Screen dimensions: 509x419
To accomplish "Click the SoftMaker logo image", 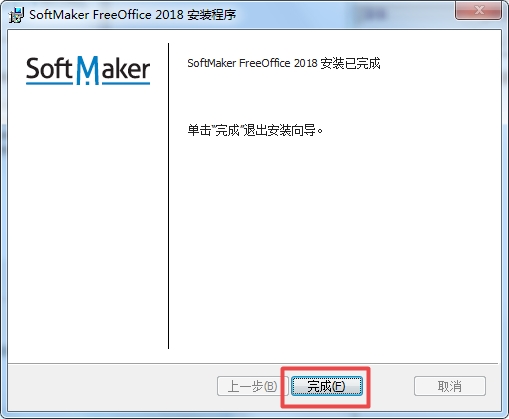I will 88,70.
